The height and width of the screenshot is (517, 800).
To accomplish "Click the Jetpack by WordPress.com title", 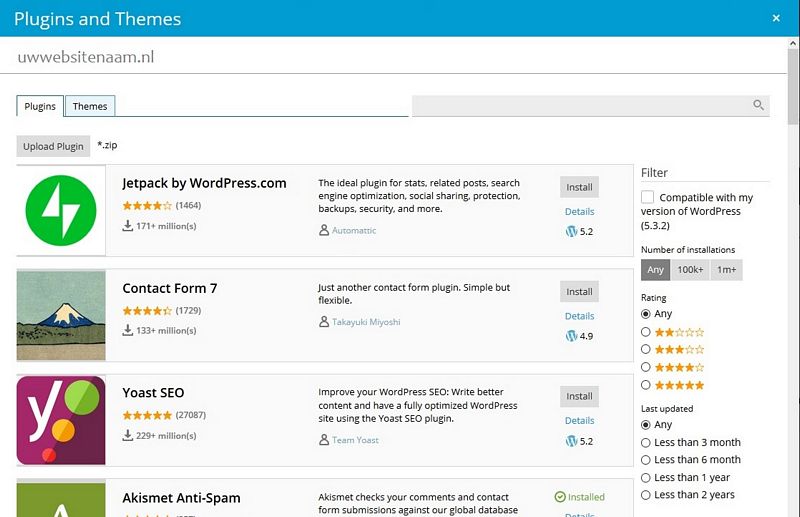I will coord(204,183).
